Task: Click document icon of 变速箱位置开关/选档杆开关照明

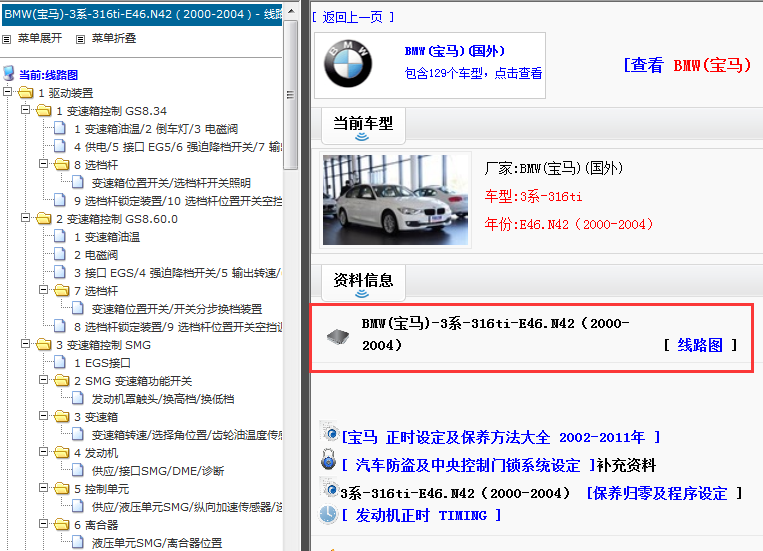Action: (x=78, y=182)
